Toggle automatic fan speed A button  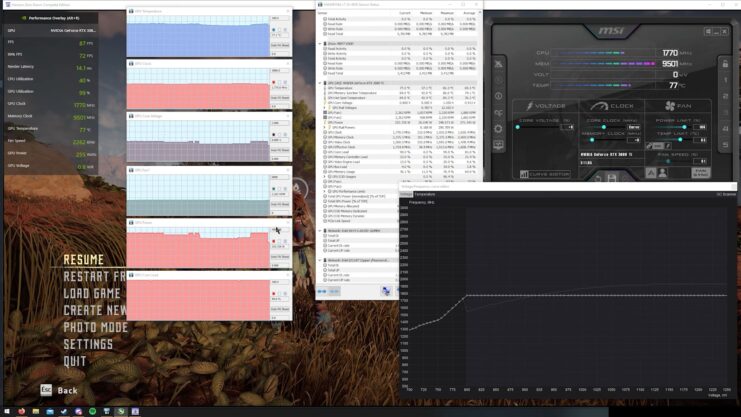(651, 173)
